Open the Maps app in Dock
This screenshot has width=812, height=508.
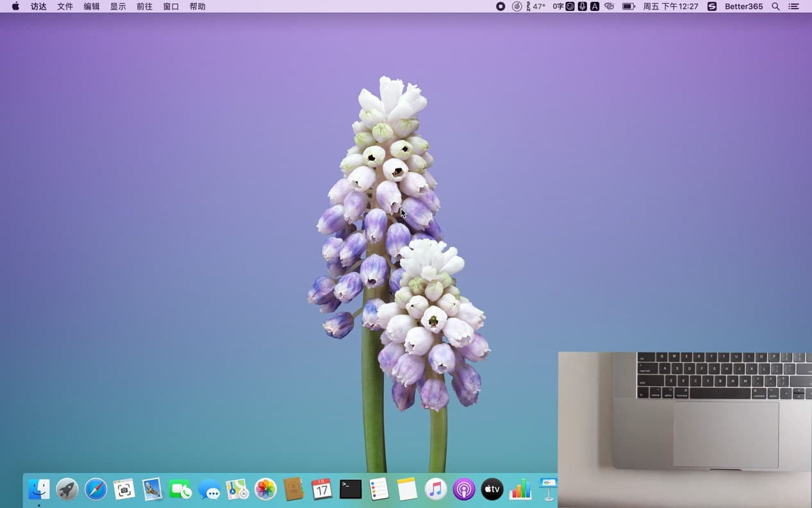pos(237,489)
